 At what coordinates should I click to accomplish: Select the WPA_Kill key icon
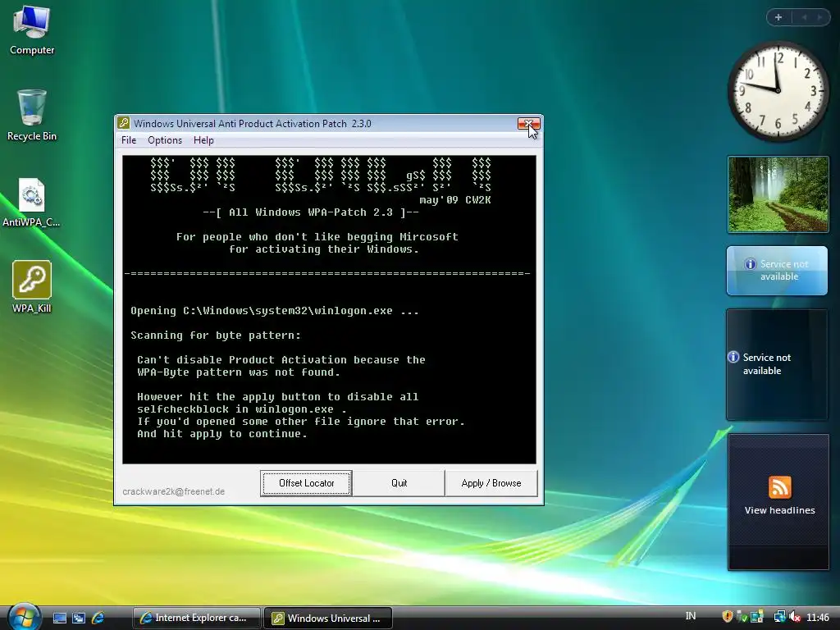point(32,286)
